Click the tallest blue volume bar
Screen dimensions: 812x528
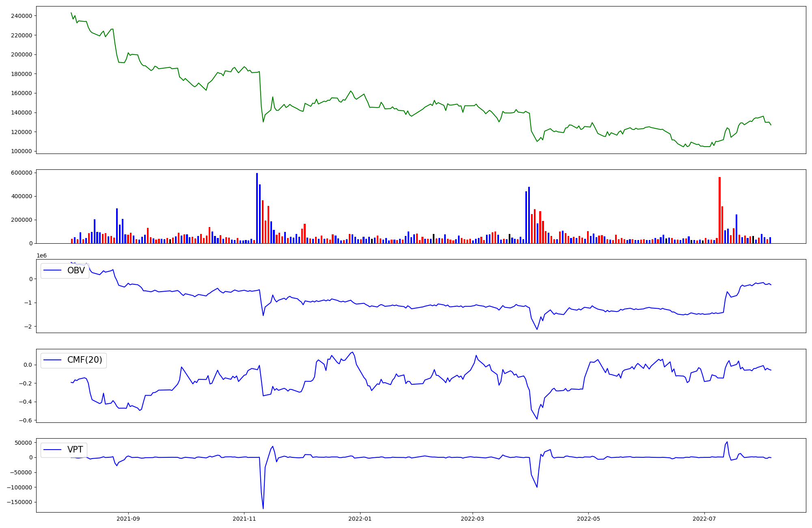[x=257, y=208]
